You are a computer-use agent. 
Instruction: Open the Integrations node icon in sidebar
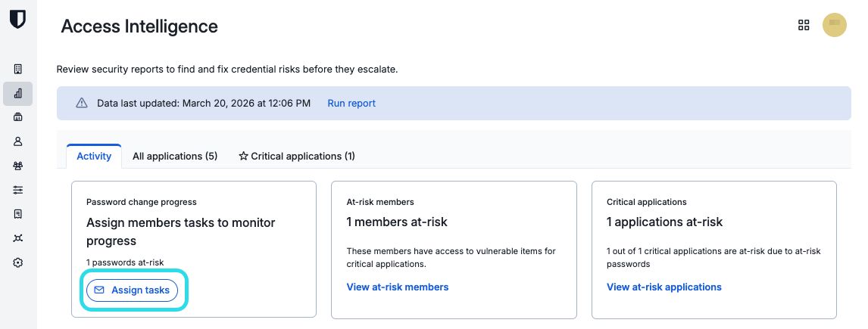18,238
